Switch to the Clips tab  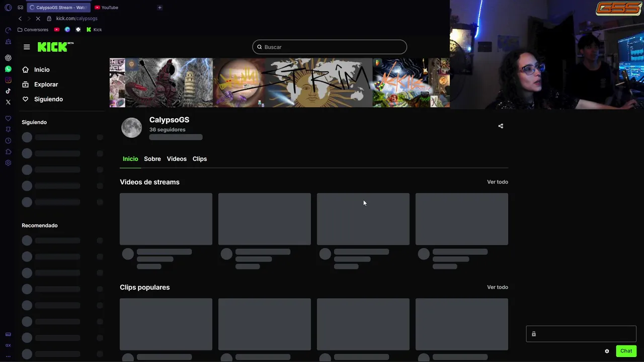[x=200, y=159]
